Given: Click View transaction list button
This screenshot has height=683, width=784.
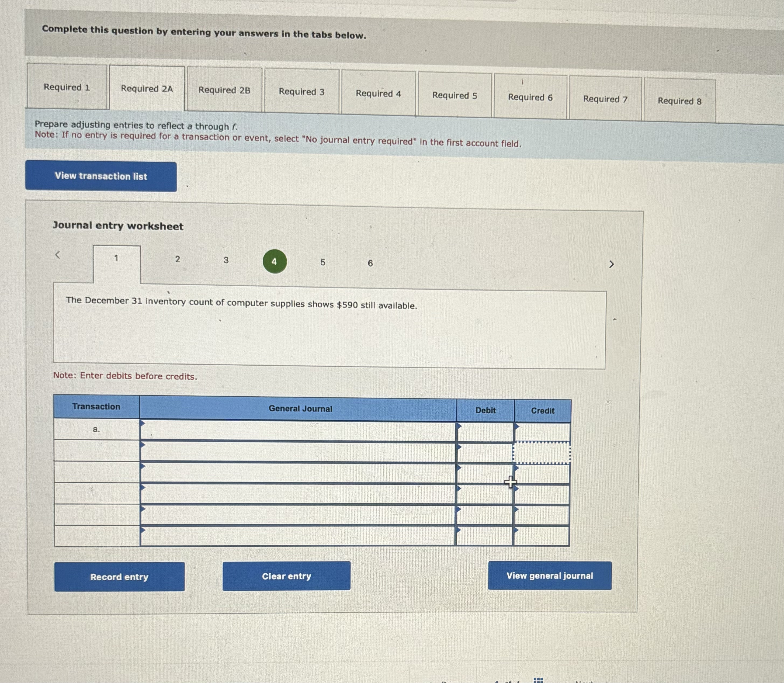Looking at the screenshot, I should 101,176.
